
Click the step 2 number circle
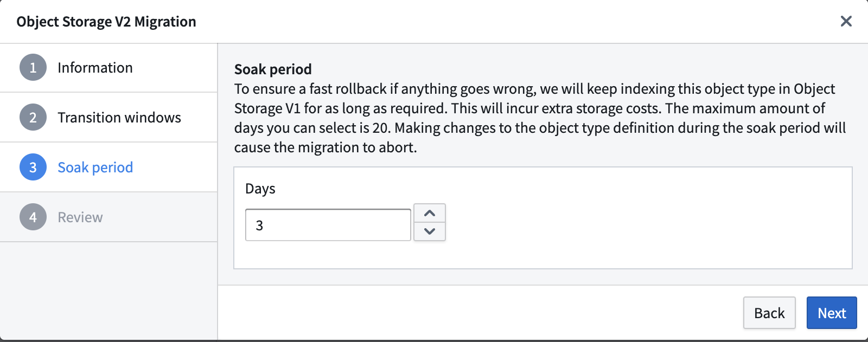33,118
